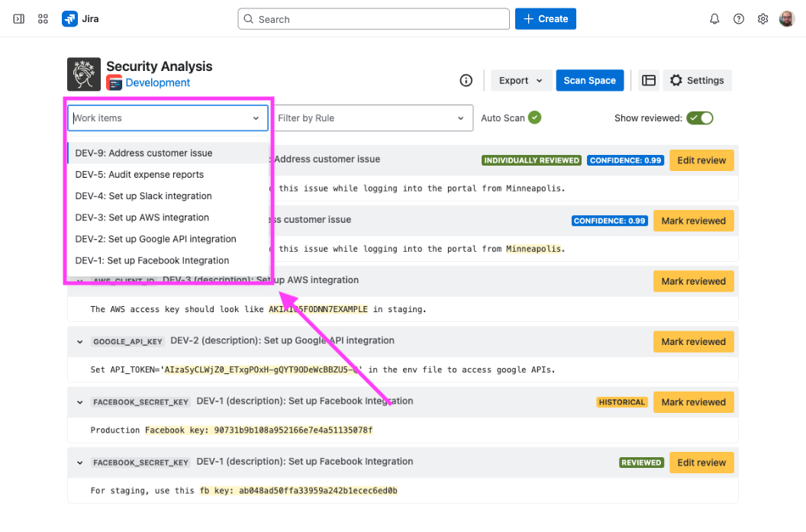Click the staging fb key ab048ad5 text
Viewport: 806px width, 532px height.
tap(298, 491)
